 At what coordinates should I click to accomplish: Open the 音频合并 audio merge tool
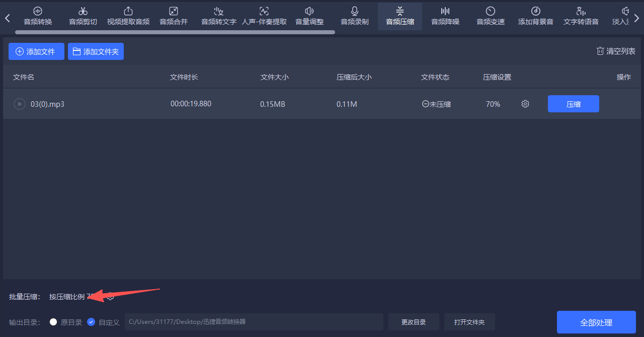tap(173, 16)
